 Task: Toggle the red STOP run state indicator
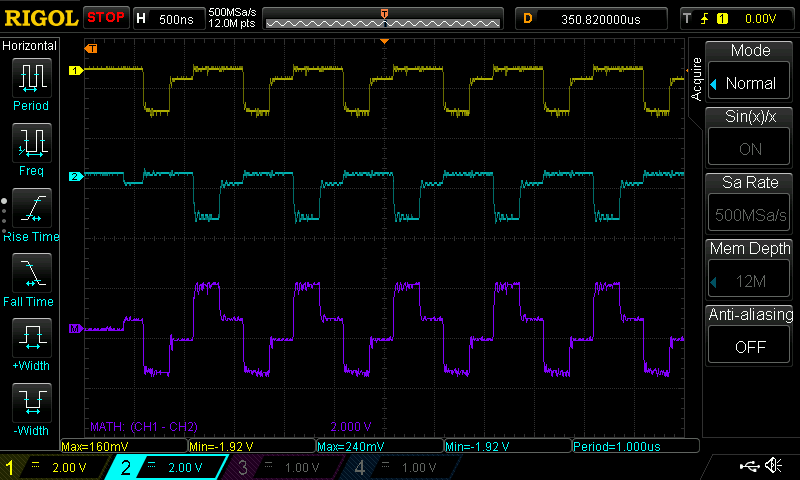pyautogui.click(x=106, y=18)
